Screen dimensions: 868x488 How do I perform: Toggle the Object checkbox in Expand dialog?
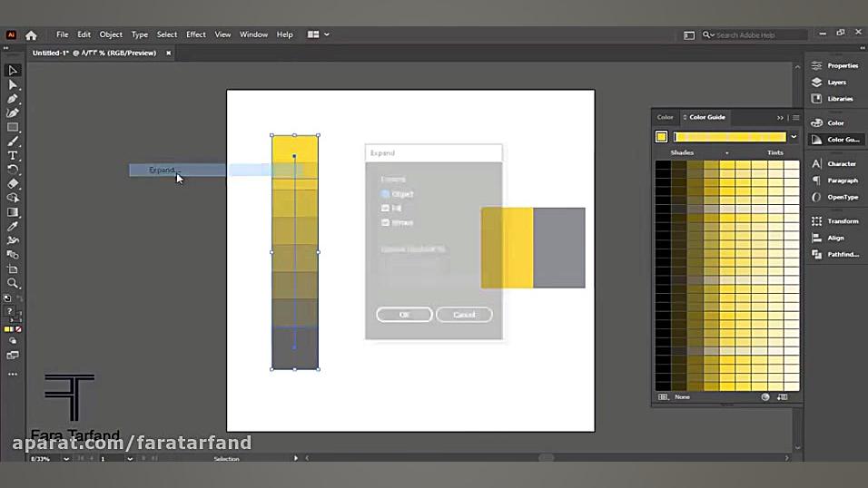tap(385, 194)
